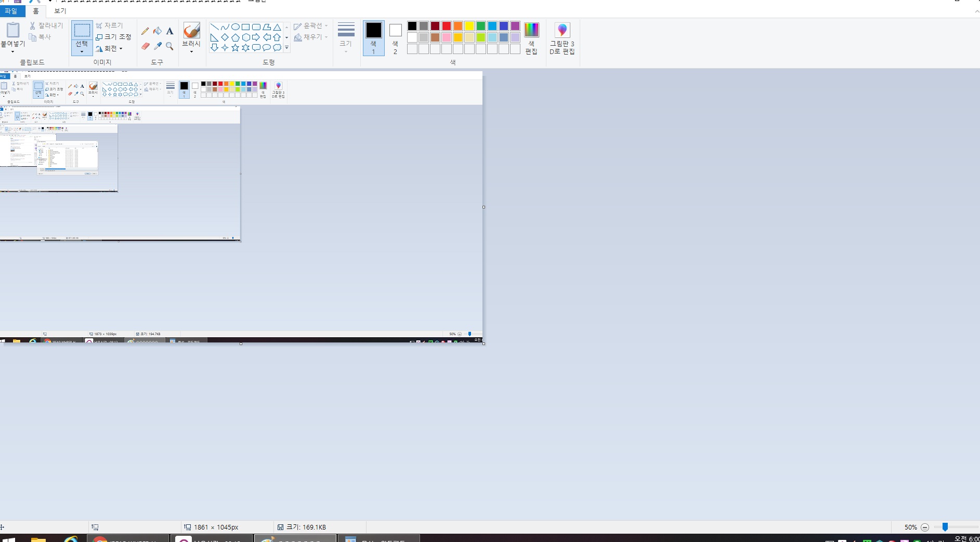Open Edit with Paint 3D
980x542 pixels.
click(562, 38)
